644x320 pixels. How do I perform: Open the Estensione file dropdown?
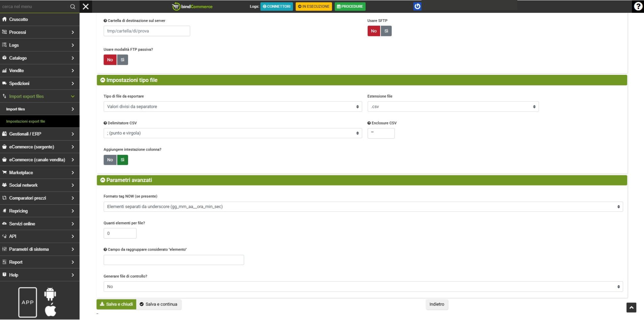(x=453, y=107)
